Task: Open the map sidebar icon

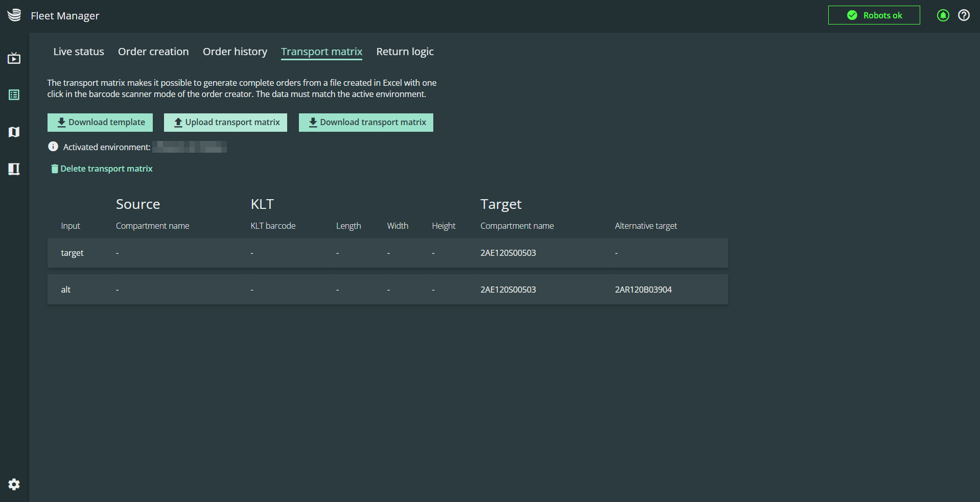Action: [14, 132]
